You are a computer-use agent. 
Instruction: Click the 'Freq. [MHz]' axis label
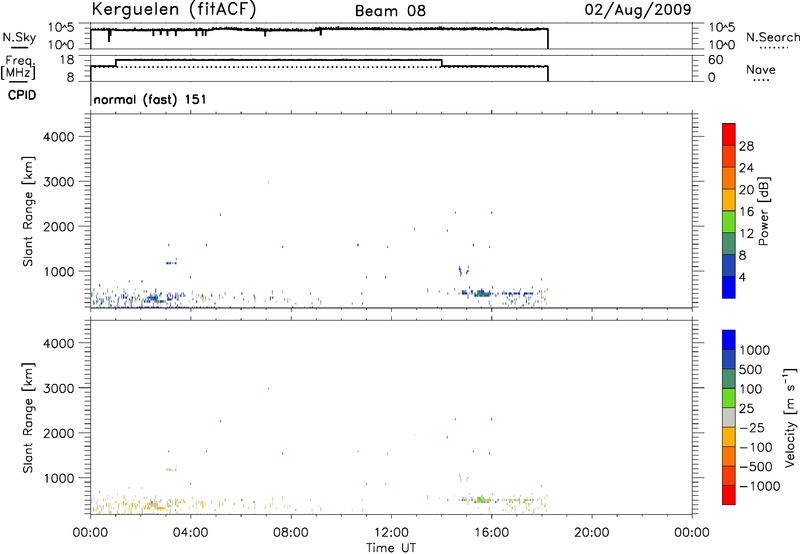[20, 67]
